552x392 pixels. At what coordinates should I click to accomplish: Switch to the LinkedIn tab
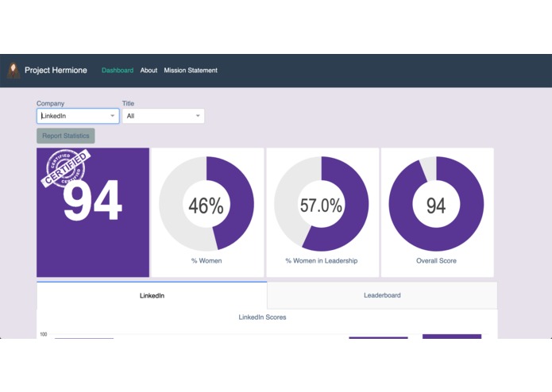(152, 296)
